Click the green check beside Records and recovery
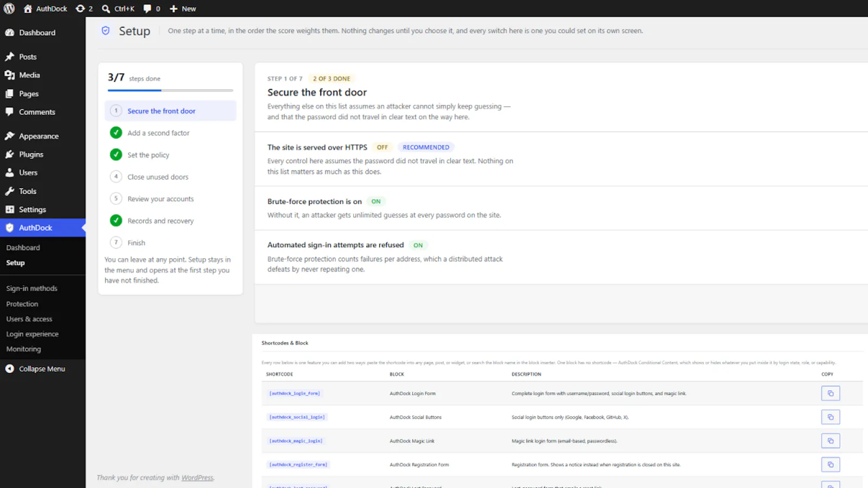 (116, 220)
